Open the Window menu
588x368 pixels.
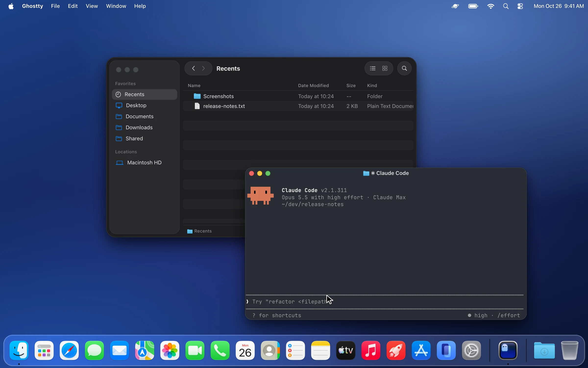click(x=116, y=6)
